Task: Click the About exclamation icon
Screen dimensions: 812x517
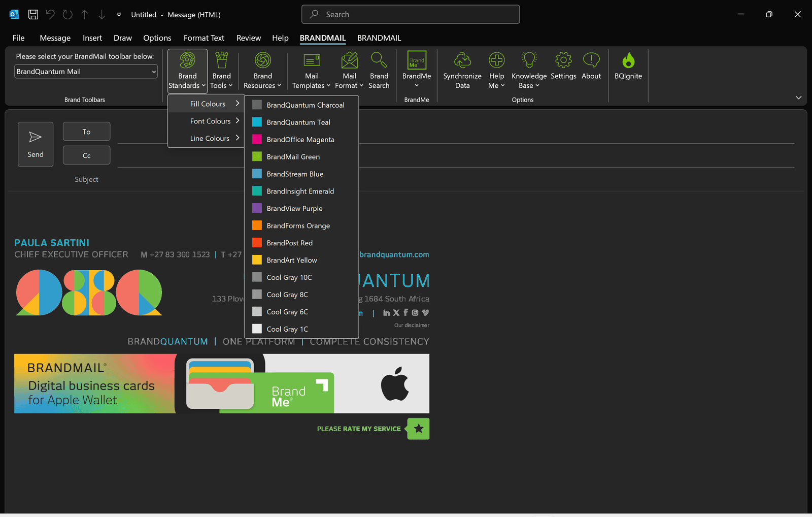Action: pyautogui.click(x=591, y=60)
